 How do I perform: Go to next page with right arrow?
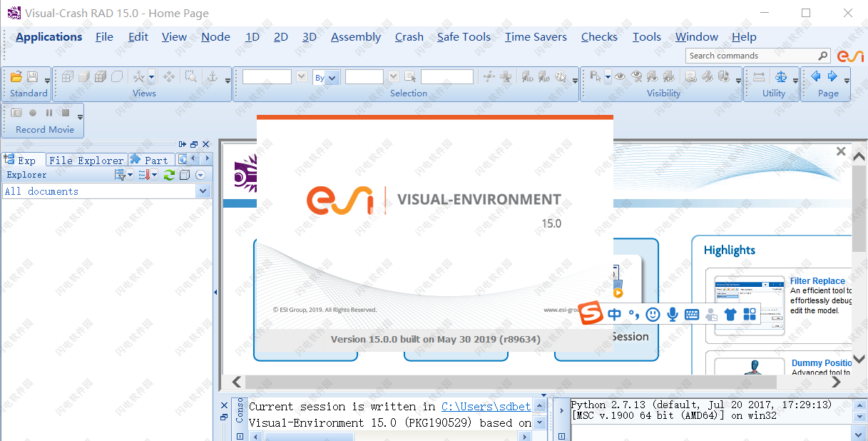point(832,76)
